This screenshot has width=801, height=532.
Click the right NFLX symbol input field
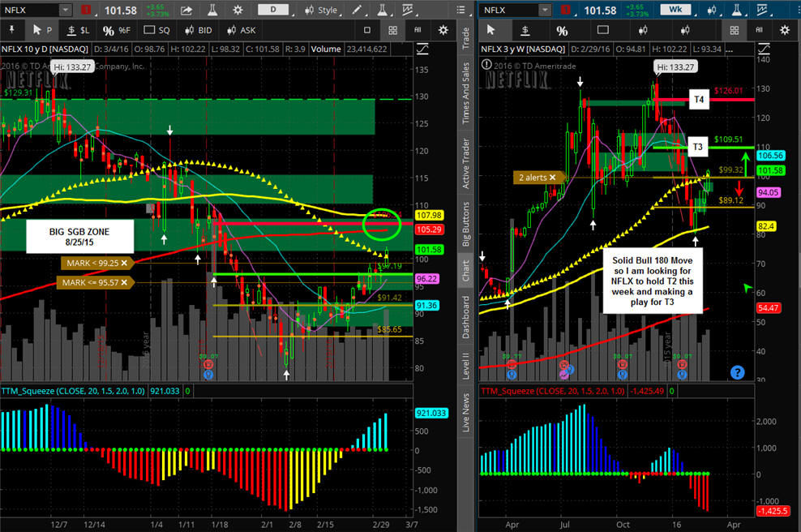509,11
